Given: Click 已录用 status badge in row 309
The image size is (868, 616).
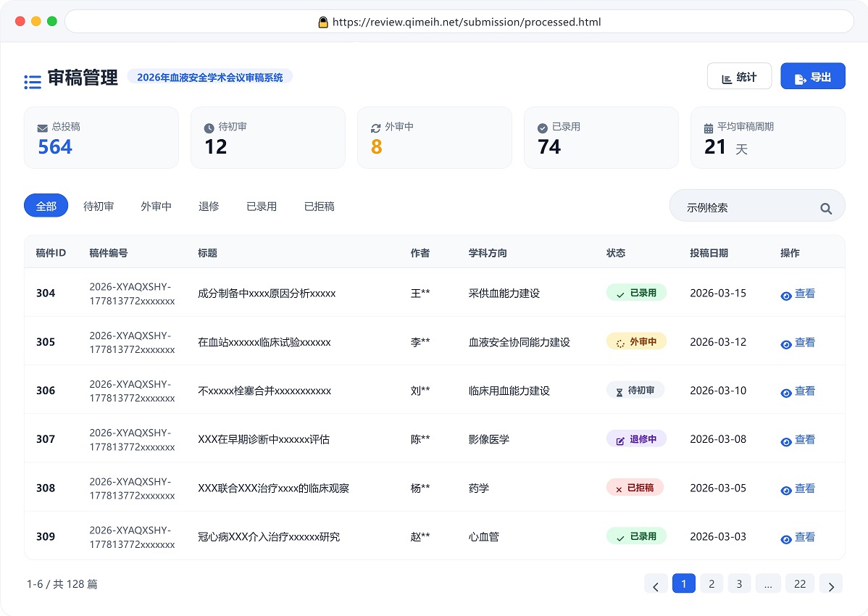Looking at the screenshot, I should pos(636,536).
